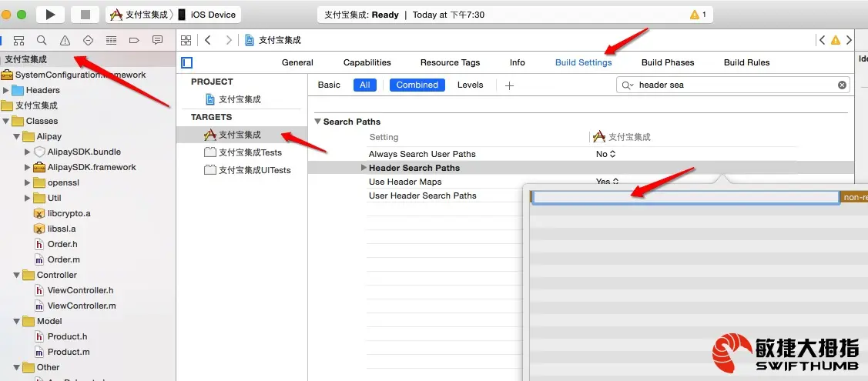Expand the Headers folder

tap(6, 90)
